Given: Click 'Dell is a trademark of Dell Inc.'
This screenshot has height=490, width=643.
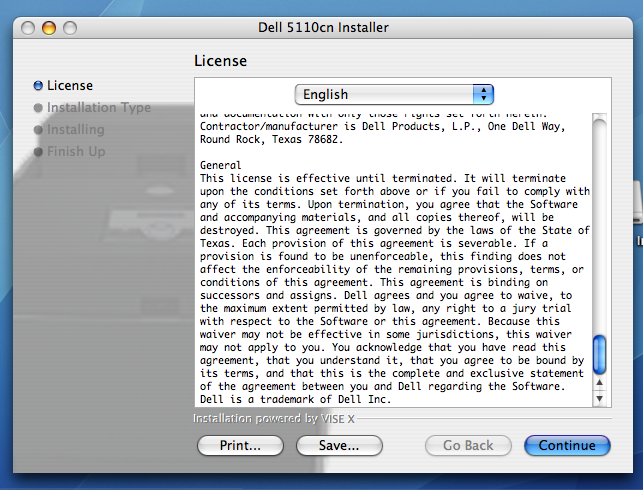Looking at the screenshot, I should pyautogui.click(x=295, y=399).
